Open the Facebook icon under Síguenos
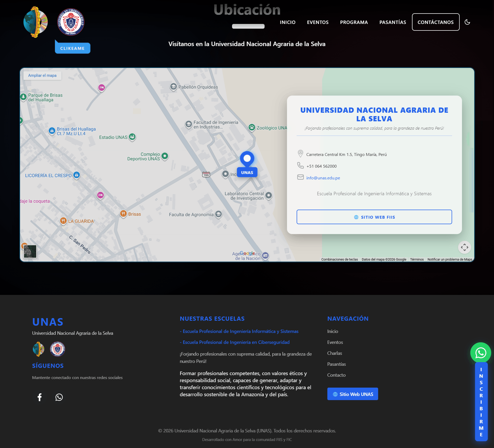The image size is (494, 448). coord(40,397)
